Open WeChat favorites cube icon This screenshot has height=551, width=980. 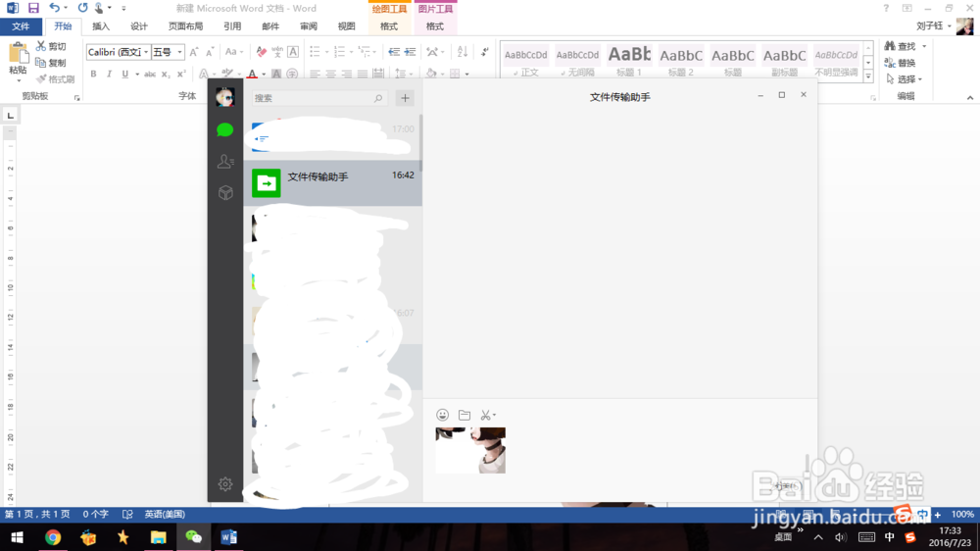pos(225,192)
